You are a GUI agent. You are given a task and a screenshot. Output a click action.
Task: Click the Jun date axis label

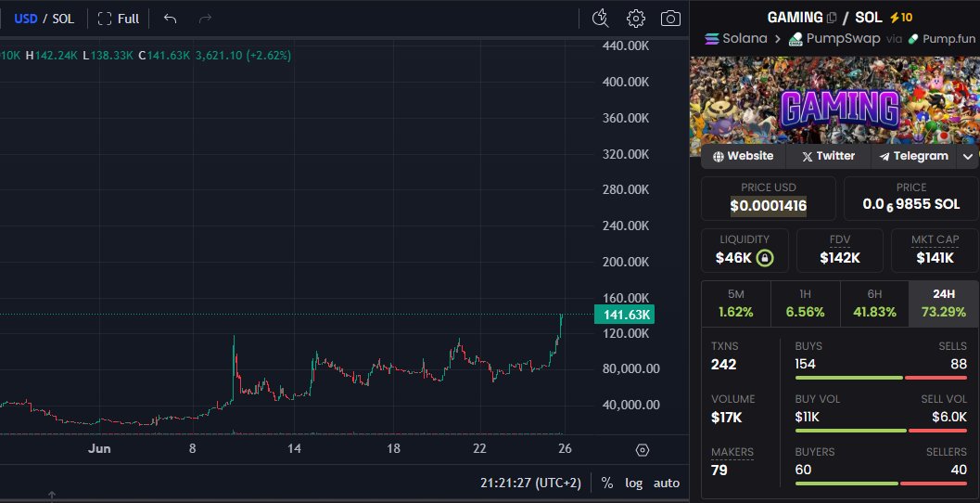[99, 448]
